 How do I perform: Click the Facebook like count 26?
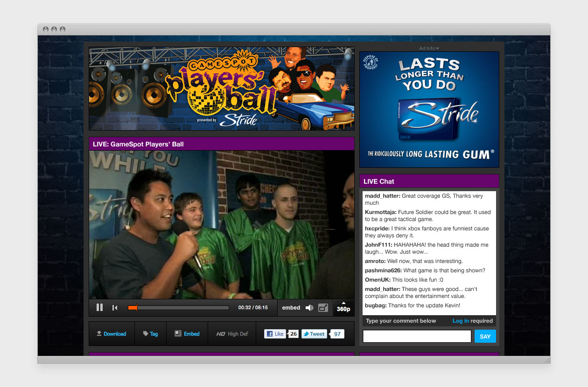[294, 334]
